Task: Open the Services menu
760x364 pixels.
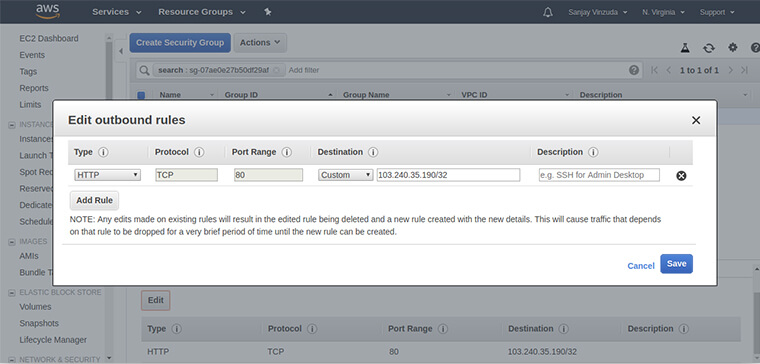Action: [x=117, y=12]
